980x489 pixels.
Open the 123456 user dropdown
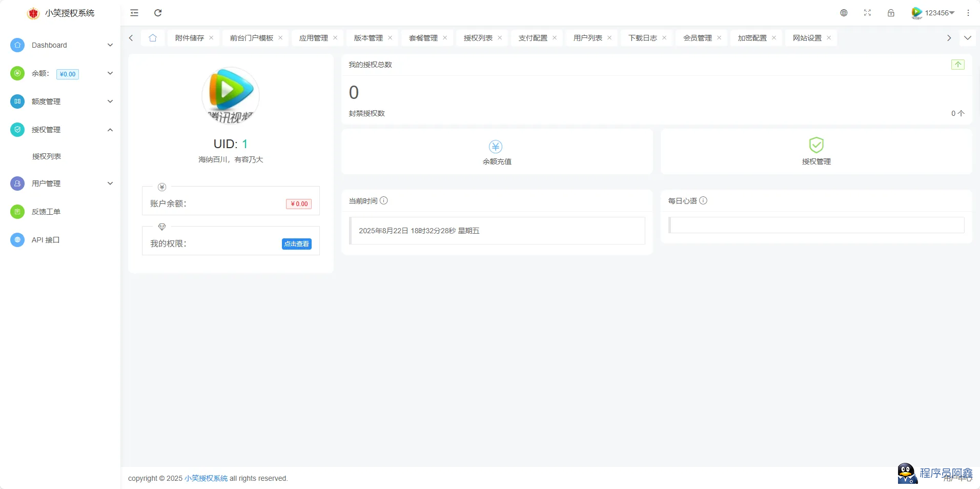point(933,13)
